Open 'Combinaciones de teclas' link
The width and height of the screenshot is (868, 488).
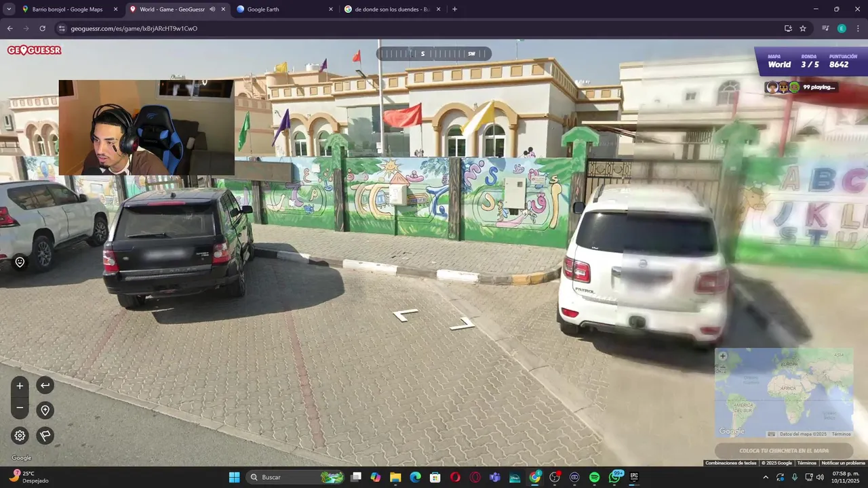pyautogui.click(x=730, y=463)
